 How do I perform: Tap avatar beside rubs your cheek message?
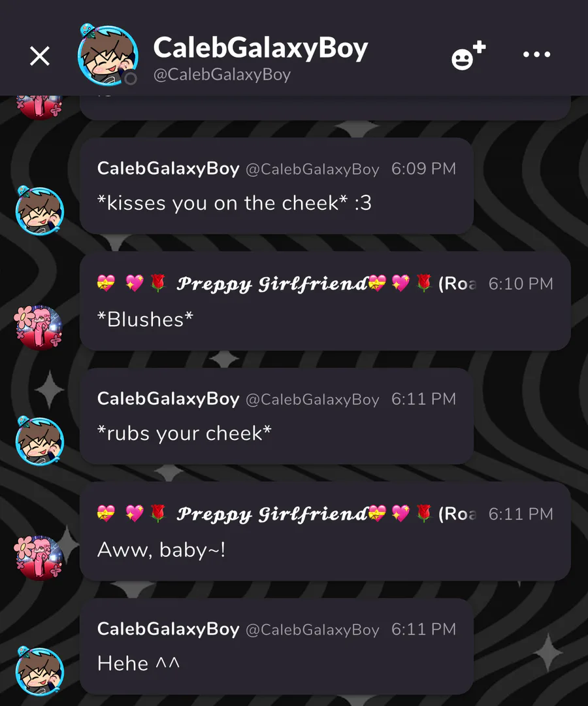(40, 441)
